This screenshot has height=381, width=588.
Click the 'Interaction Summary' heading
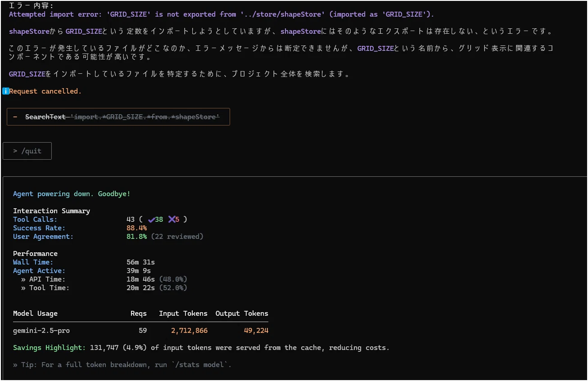pos(51,211)
